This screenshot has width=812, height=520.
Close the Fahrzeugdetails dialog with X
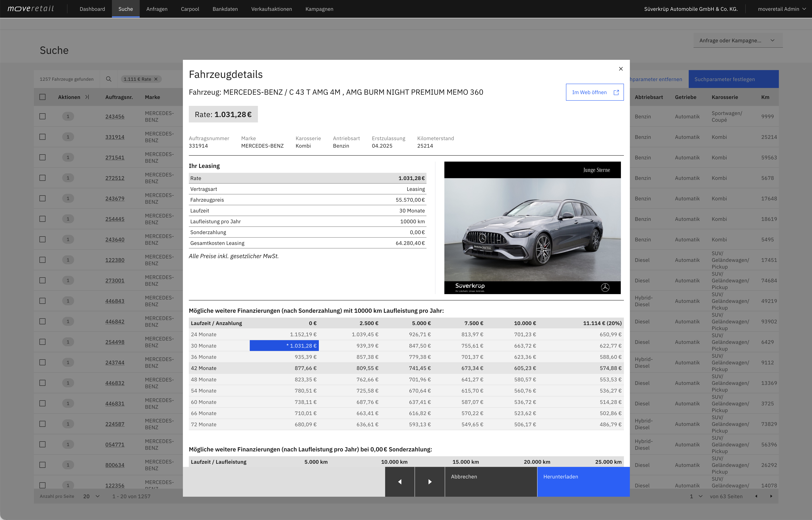(621, 69)
